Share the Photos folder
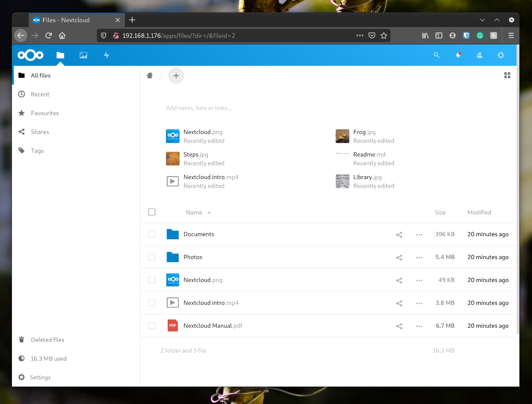Screen dimensions: 532x404 click(399, 257)
